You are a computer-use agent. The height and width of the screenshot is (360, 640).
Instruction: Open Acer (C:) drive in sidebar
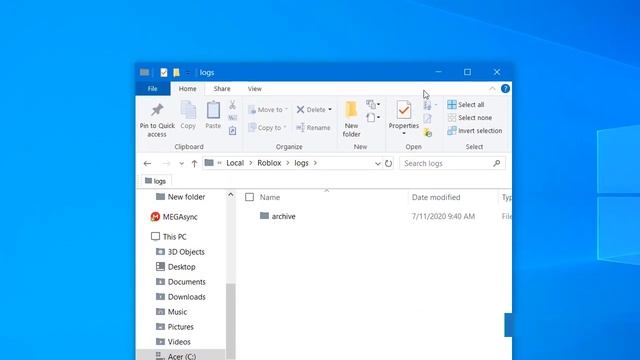176,356
